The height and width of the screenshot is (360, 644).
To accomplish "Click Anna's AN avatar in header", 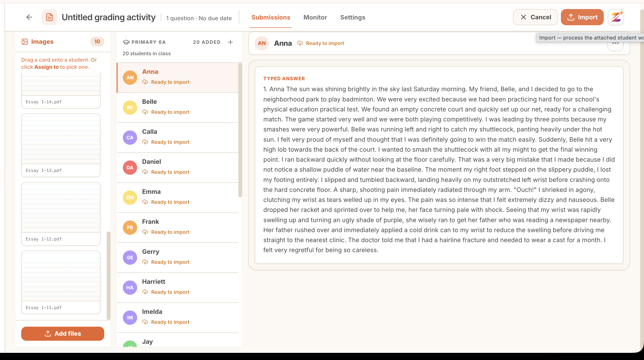I will pyautogui.click(x=262, y=43).
